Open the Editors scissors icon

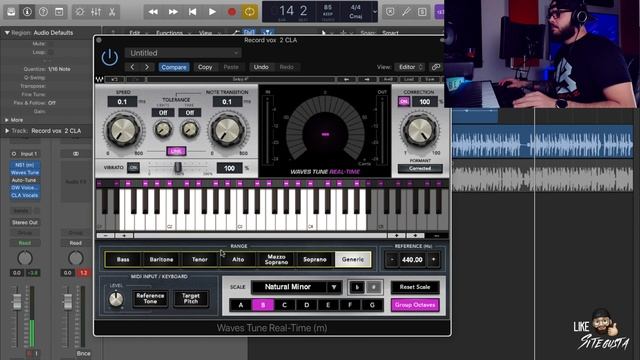[112, 12]
